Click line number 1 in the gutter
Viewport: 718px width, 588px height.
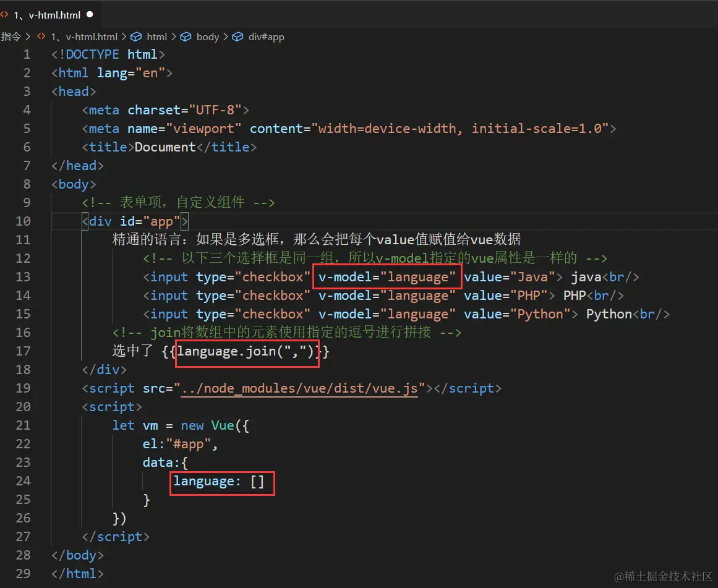coord(27,54)
